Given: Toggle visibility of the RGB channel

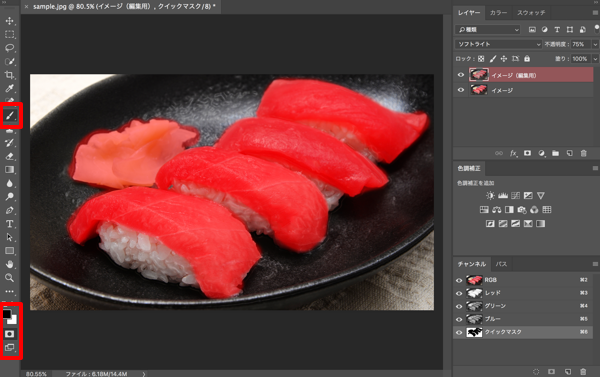Looking at the screenshot, I should pos(459,280).
